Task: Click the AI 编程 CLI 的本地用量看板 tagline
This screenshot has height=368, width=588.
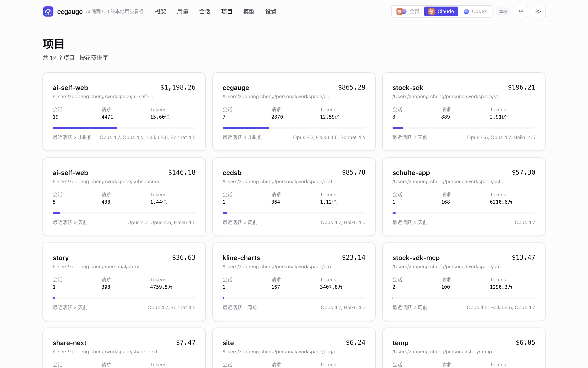Action: (x=115, y=11)
